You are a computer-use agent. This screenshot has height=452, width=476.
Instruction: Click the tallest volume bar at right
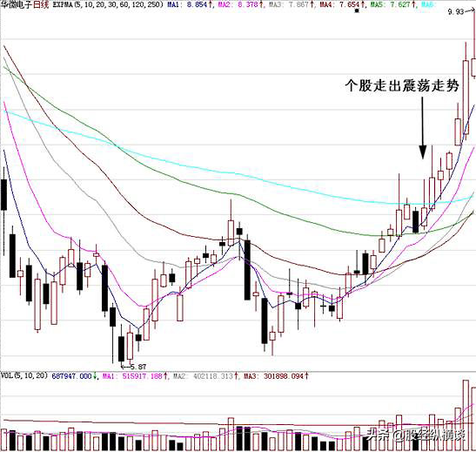466,415
